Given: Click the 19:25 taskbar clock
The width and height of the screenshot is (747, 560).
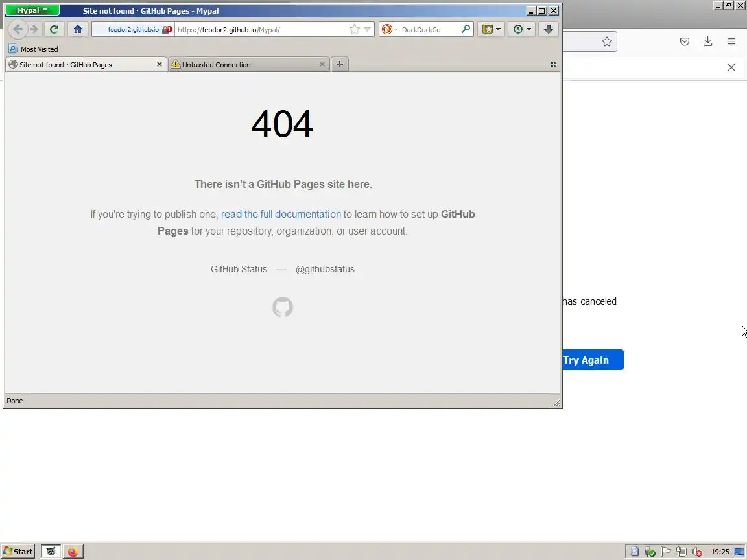Looking at the screenshot, I should click(720, 552).
